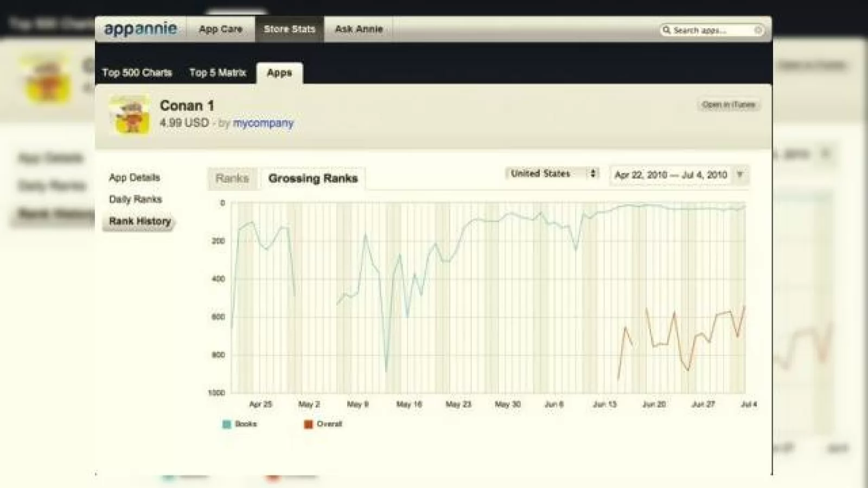The height and width of the screenshot is (488, 868).
Task: Focus the Search apps field
Action: point(712,30)
